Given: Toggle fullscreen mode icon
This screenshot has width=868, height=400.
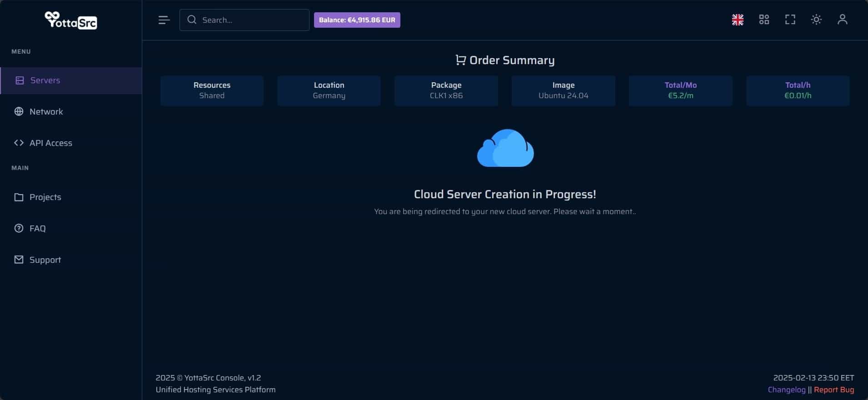Looking at the screenshot, I should click(790, 20).
